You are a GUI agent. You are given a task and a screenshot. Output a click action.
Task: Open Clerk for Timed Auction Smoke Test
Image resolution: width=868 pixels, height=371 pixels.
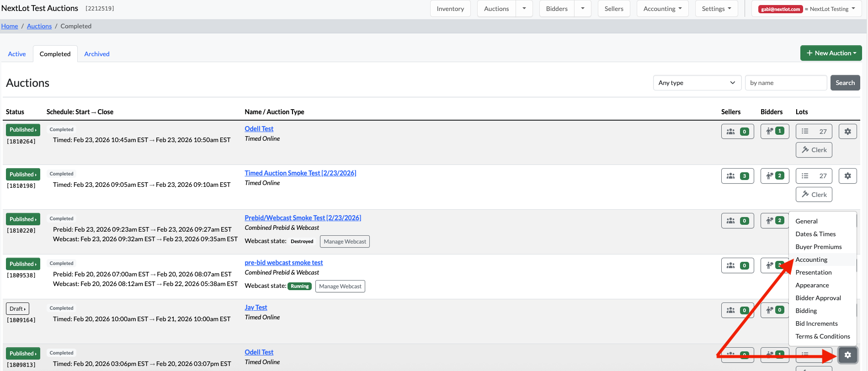[x=814, y=195]
